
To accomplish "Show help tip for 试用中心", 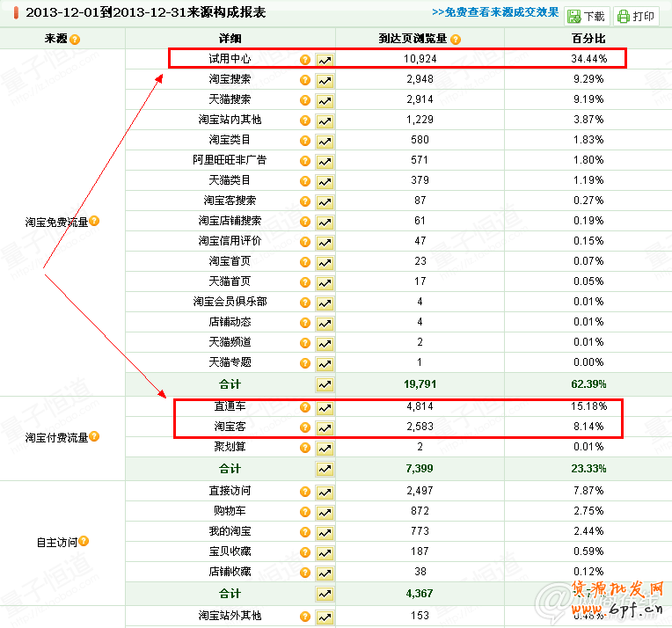I will 304,60.
